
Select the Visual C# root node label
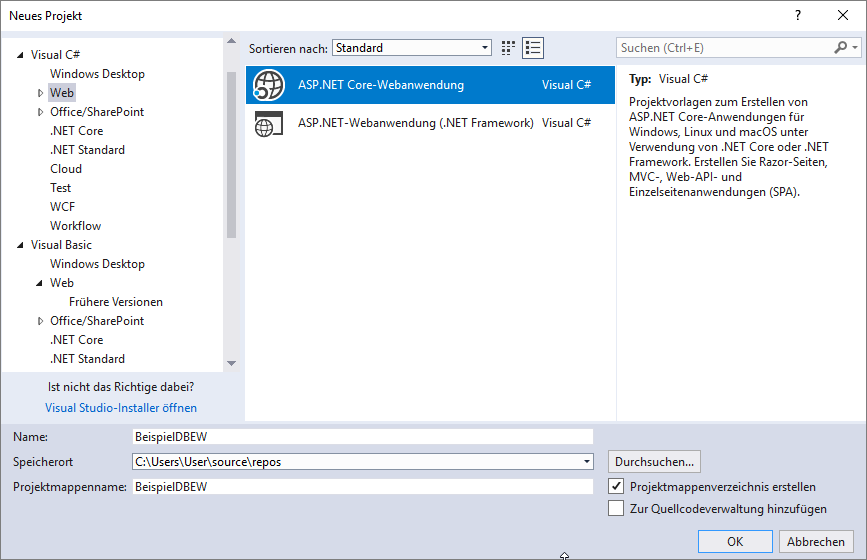(55, 55)
